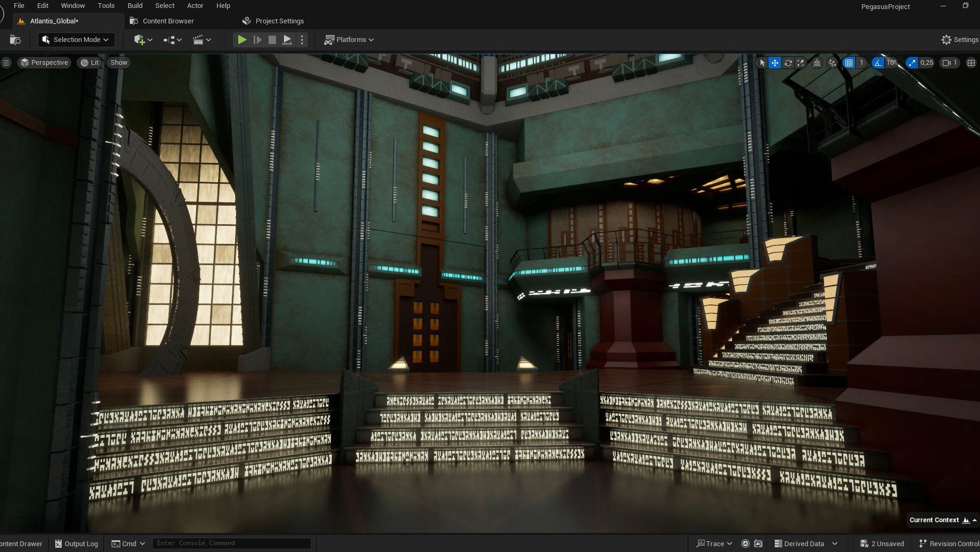
Task: Toggle surface snapping icon
Action: click(x=832, y=63)
